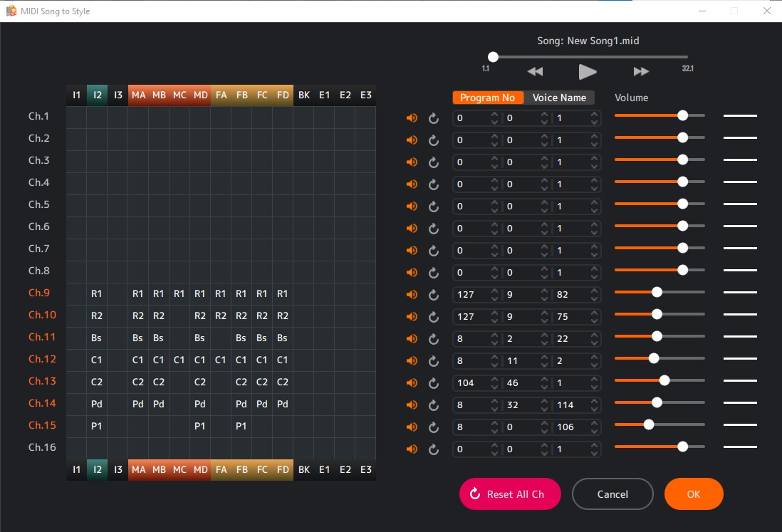Screen dimensions: 782x532
Task: Click the OK button
Action: [693, 494]
